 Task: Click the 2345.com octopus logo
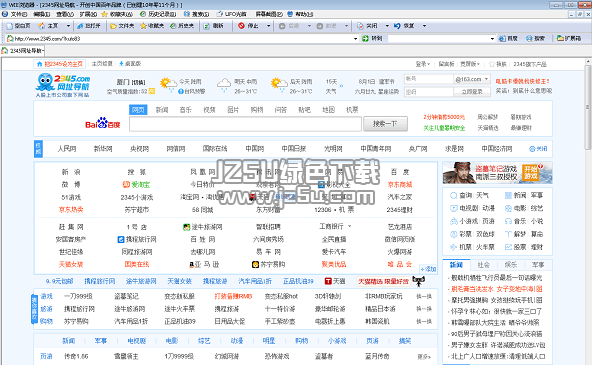coord(63,85)
